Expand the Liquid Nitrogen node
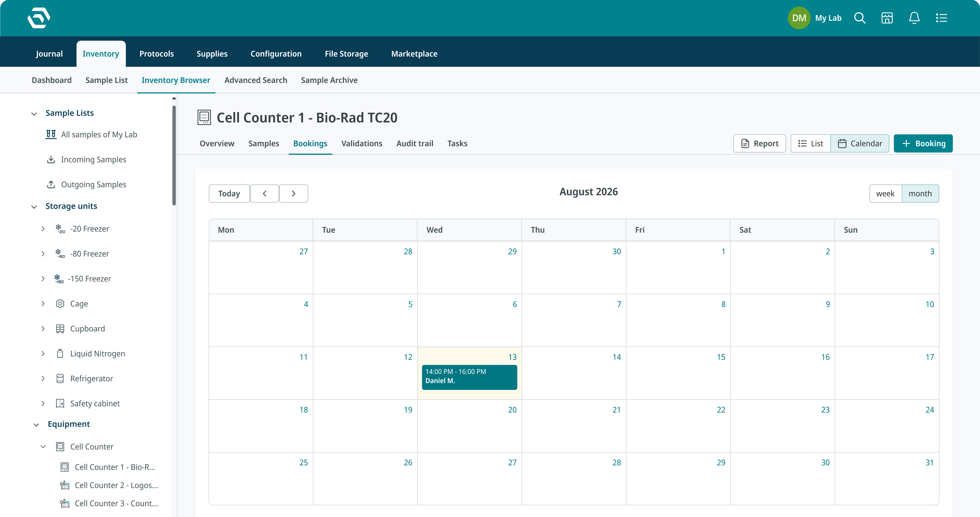 pyautogui.click(x=43, y=354)
